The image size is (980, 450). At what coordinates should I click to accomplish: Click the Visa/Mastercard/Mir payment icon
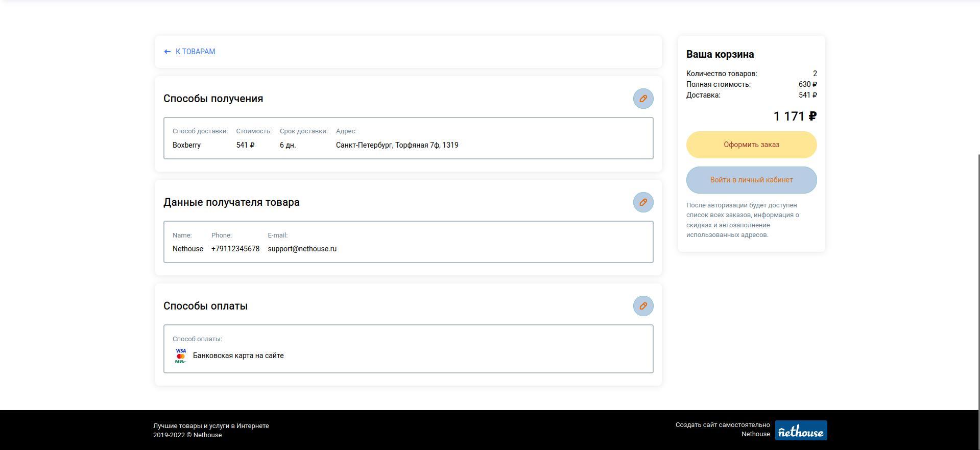coord(181,356)
